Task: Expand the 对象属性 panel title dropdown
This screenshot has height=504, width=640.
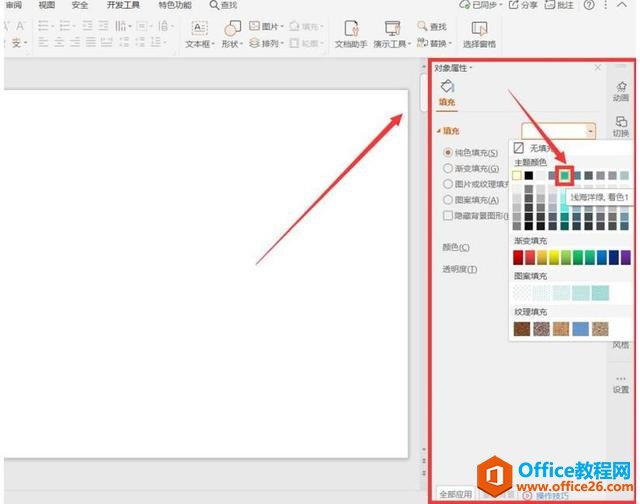Action: pyautogui.click(x=471, y=68)
